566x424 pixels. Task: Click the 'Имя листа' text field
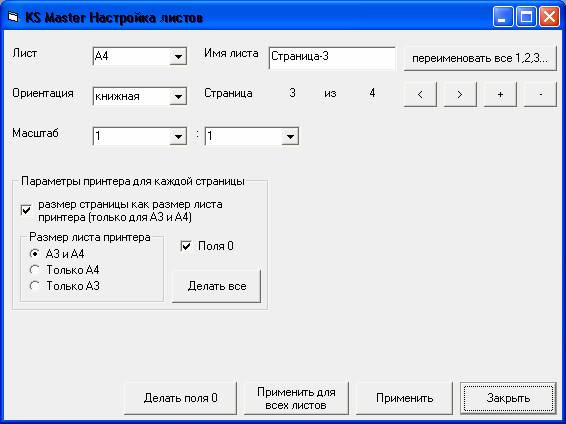(x=332, y=58)
